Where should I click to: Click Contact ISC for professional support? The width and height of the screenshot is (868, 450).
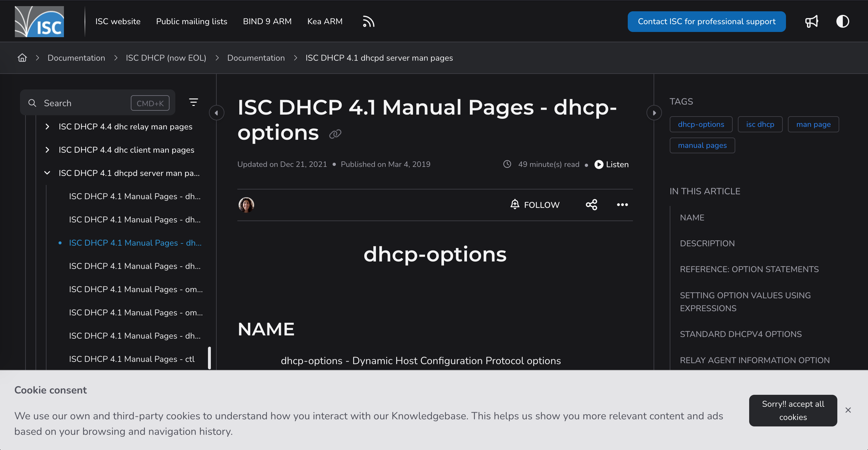tap(707, 22)
